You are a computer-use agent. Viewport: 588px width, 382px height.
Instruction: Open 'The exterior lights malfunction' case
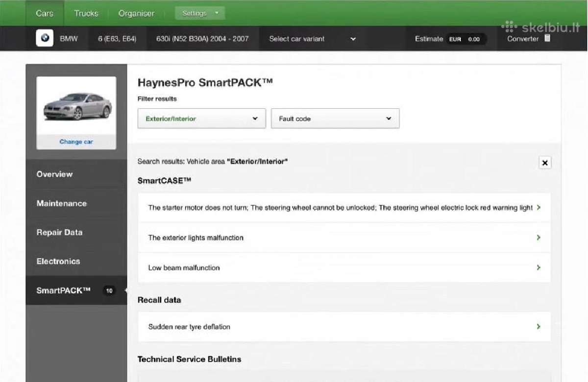tap(344, 238)
